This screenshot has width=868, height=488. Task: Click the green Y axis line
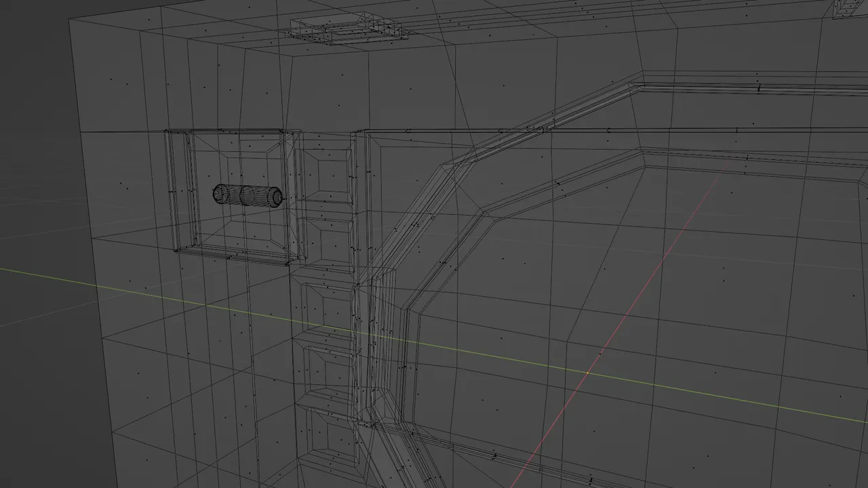click(x=434, y=346)
